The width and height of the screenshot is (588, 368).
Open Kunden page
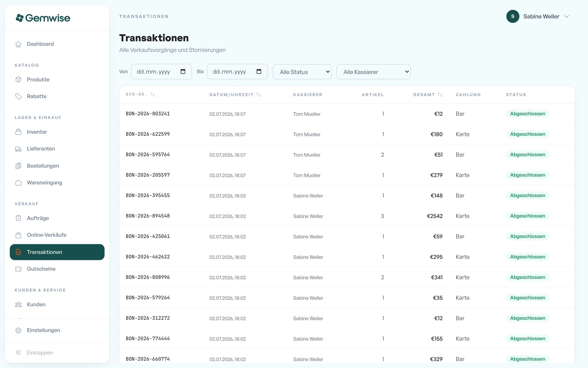[57, 304]
